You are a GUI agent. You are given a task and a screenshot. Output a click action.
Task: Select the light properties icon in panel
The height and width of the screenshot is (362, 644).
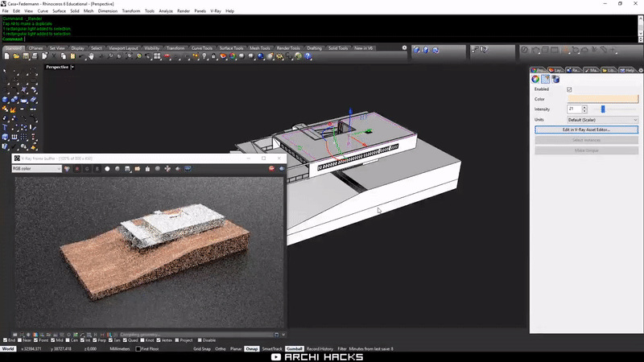point(545,79)
